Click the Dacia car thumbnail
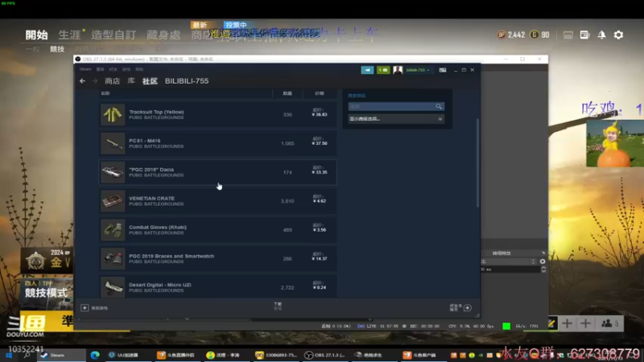The image size is (644, 362). [113, 172]
